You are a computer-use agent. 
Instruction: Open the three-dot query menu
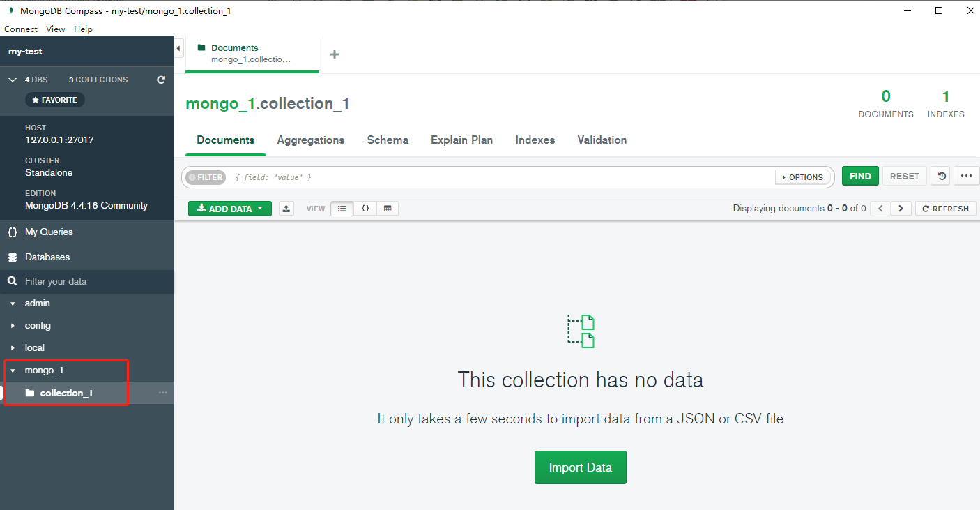966,176
